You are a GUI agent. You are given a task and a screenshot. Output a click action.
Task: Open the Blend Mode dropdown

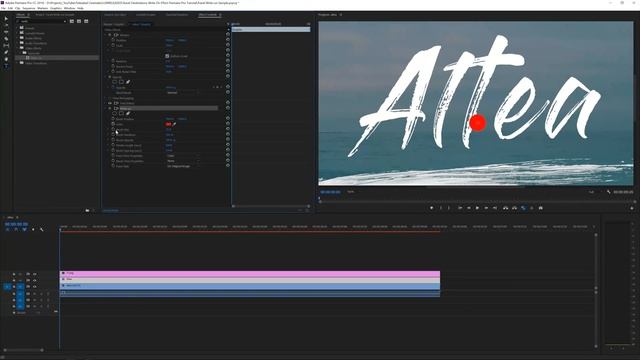click(182, 93)
